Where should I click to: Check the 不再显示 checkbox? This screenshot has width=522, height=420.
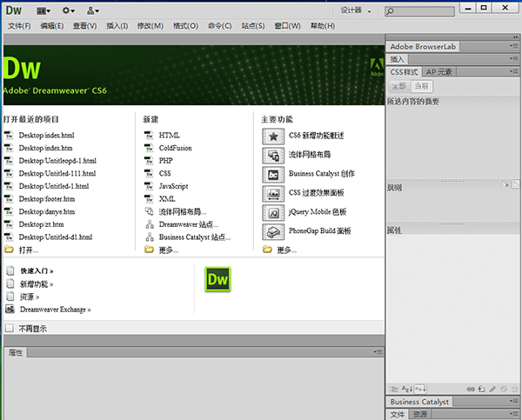tap(10, 329)
